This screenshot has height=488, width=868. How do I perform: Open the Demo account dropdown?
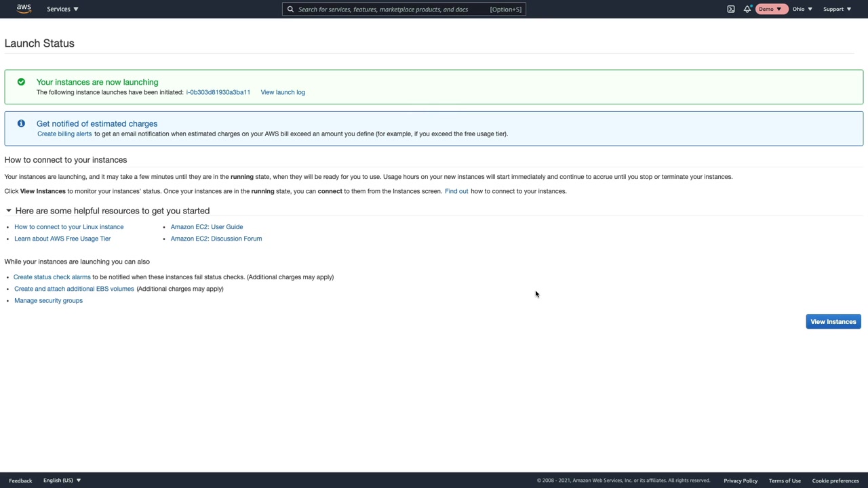pos(770,9)
